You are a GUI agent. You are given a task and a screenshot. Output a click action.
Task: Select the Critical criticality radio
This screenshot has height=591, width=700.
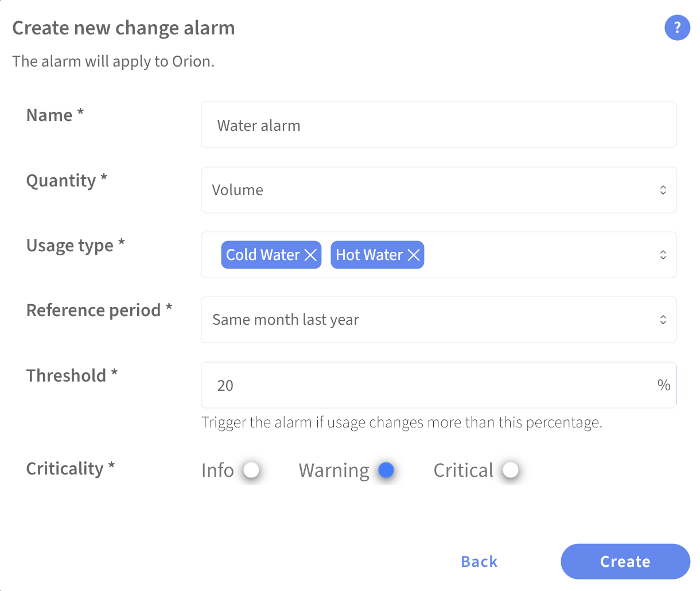tap(511, 470)
